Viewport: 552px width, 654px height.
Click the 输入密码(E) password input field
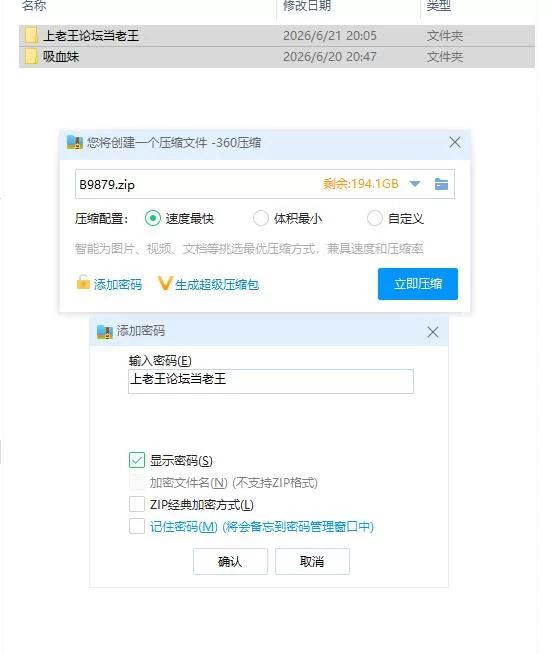tap(271, 381)
